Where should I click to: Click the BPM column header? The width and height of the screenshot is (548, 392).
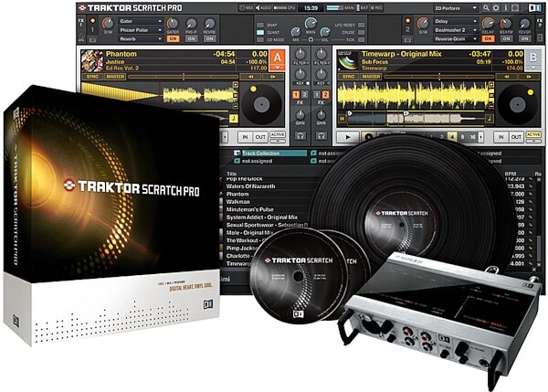point(511,174)
